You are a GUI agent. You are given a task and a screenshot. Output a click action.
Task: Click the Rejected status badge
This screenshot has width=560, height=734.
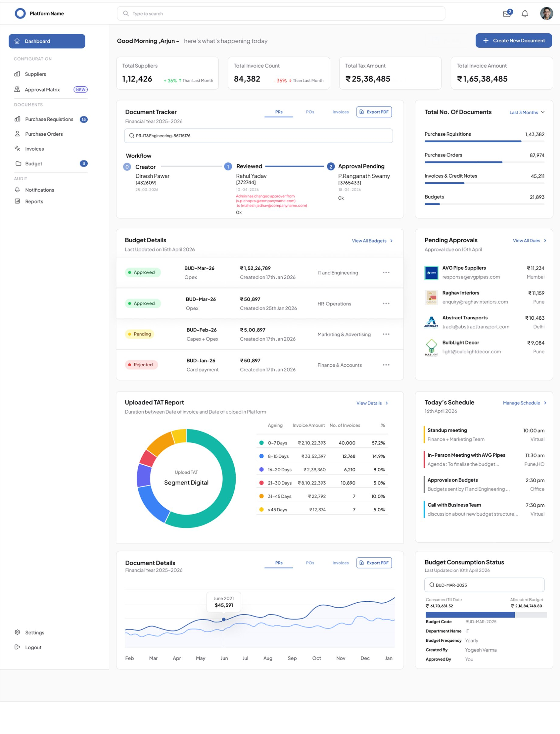point(141,365)
